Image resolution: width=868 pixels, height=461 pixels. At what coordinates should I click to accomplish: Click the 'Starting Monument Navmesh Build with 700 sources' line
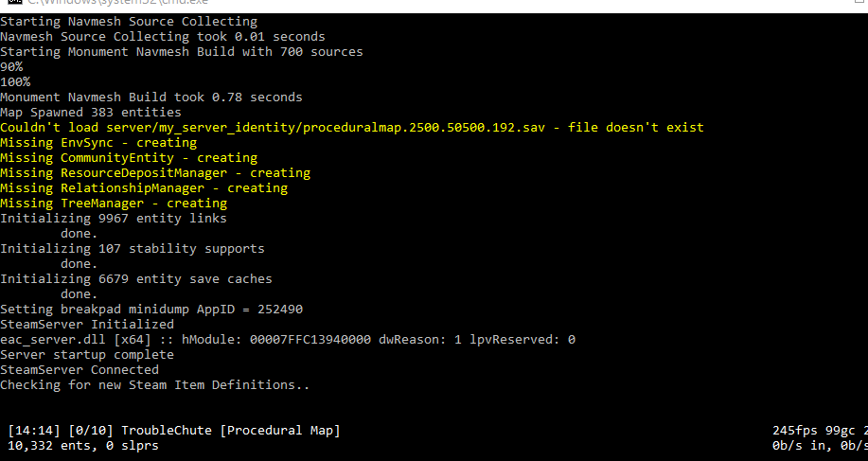pos(182,51)
